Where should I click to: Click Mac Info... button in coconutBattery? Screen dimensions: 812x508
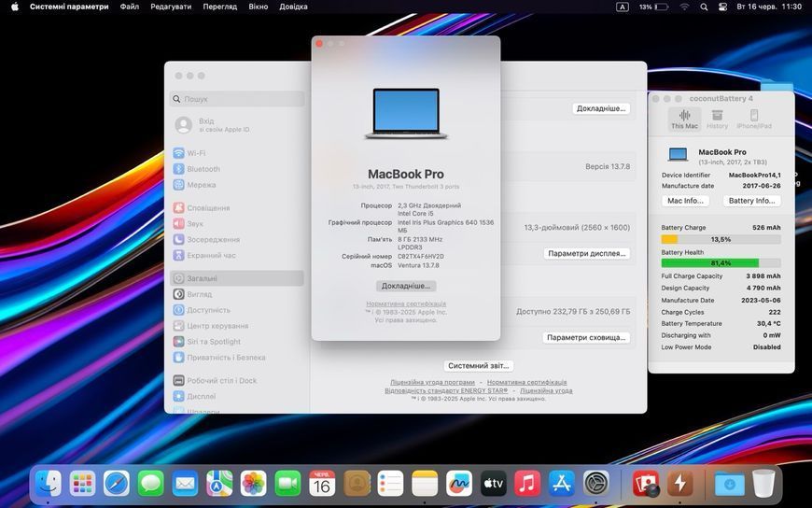(685, 201)
